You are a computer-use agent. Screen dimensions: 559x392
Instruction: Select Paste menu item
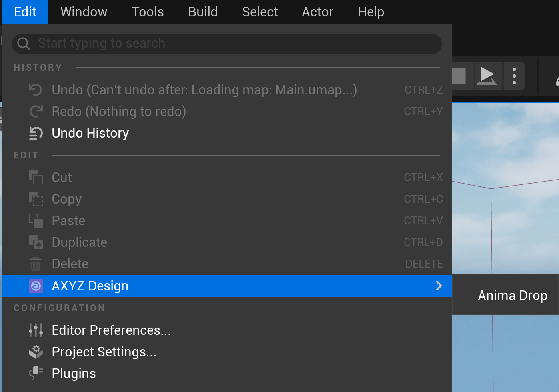227,220
